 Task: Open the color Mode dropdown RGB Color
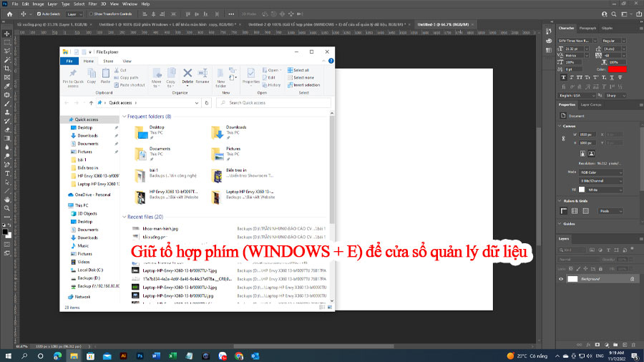point(601,172)
